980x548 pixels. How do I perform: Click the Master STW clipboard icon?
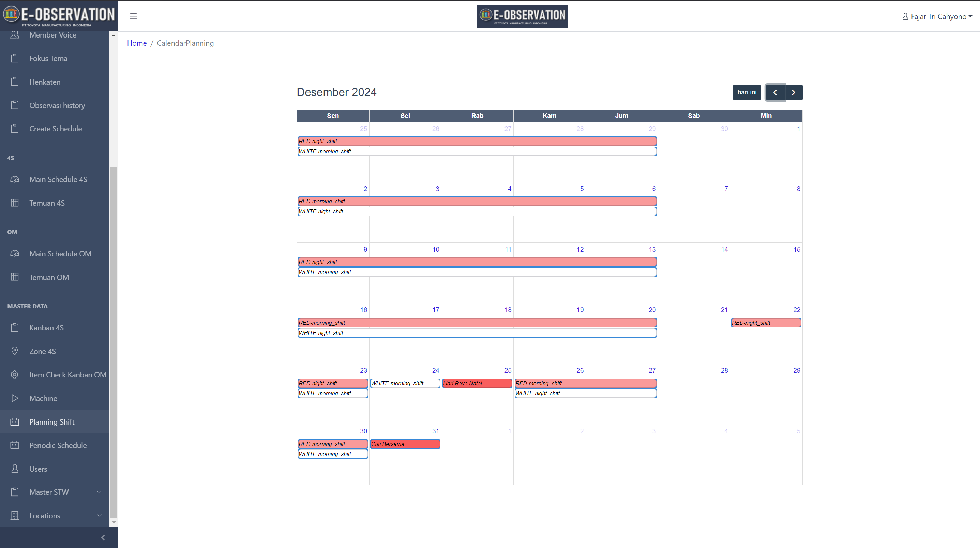[x=14, y=492]
